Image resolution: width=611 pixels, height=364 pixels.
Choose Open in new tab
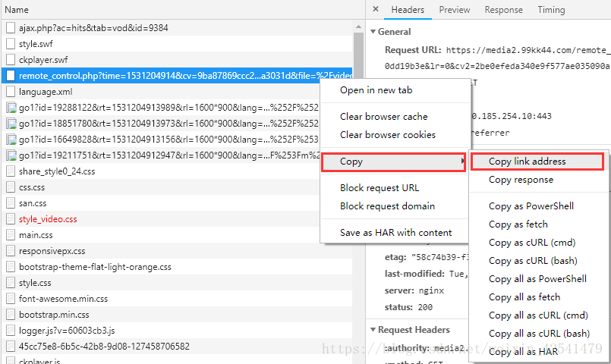395,90
